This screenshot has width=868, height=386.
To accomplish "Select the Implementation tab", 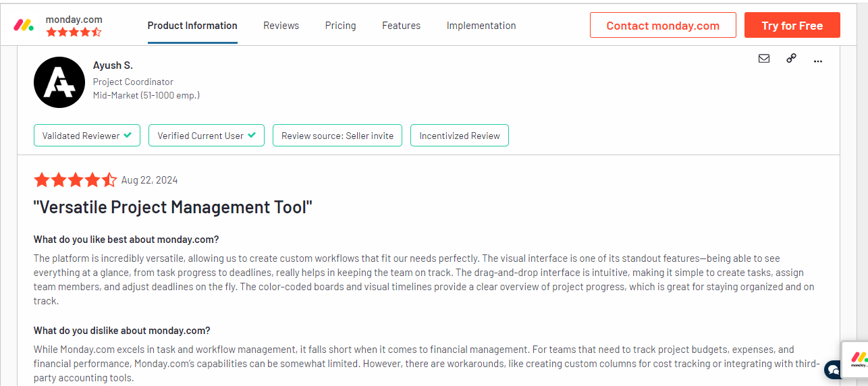I will 481,26.
